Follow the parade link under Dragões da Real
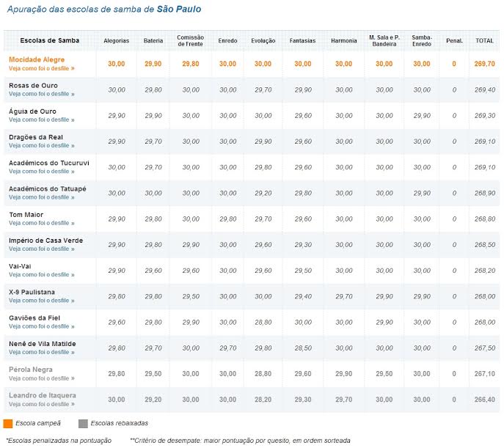This screenshot has width=504, height=448. [41, 146]
